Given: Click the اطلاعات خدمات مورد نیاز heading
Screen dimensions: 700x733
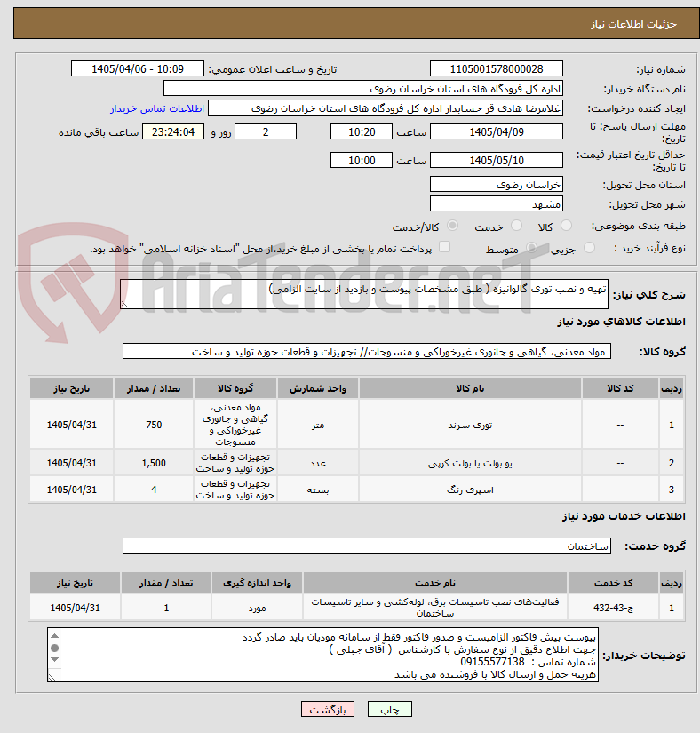Looking at the screenshot, I should 624,516.
